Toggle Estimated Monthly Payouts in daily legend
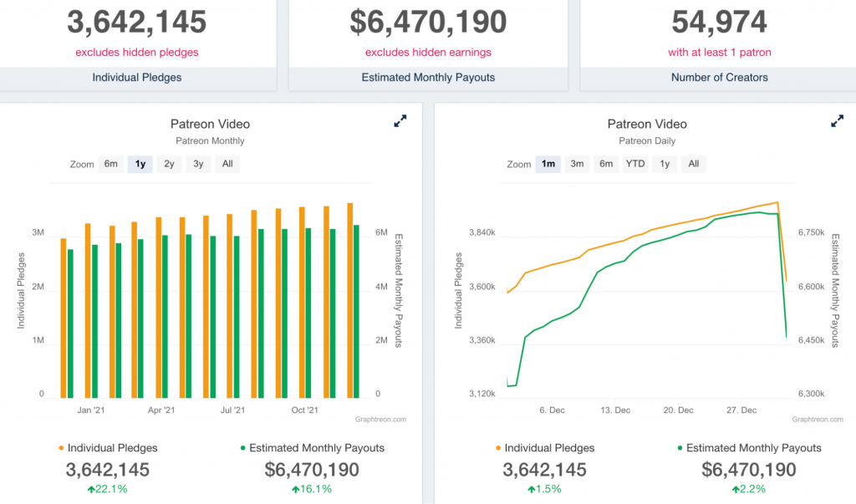The width and height of the screenshot is (856, 504). click(749, 448)
